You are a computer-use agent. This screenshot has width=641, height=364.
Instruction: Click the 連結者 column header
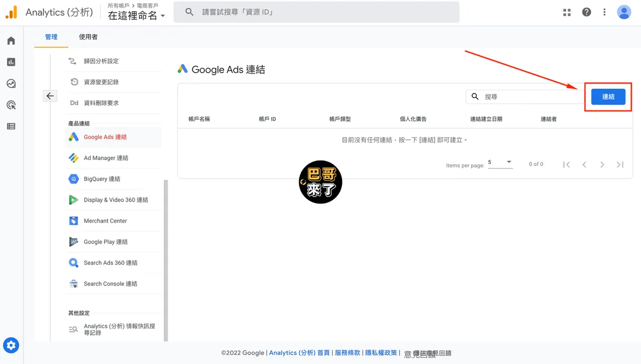point(549,119)
